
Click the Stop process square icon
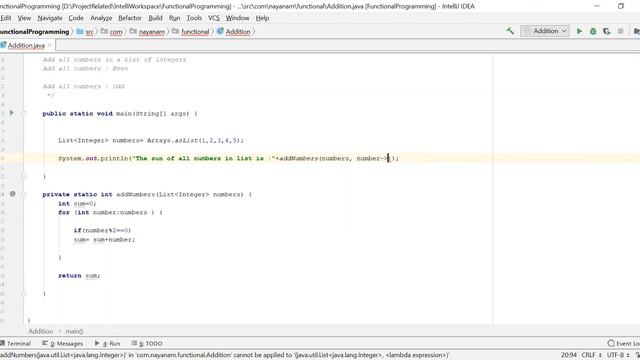coord(620,31)
